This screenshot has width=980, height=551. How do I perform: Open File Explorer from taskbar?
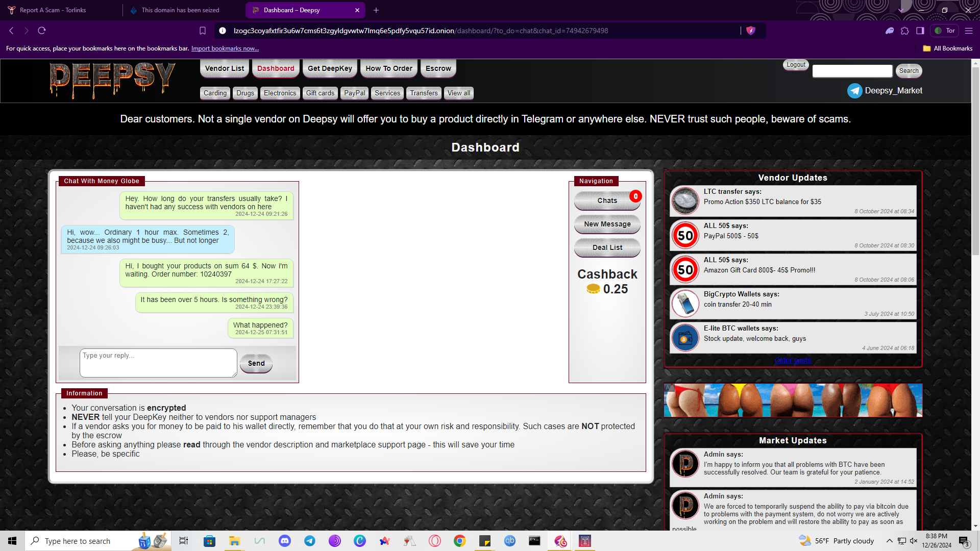(x=234, y=541)
